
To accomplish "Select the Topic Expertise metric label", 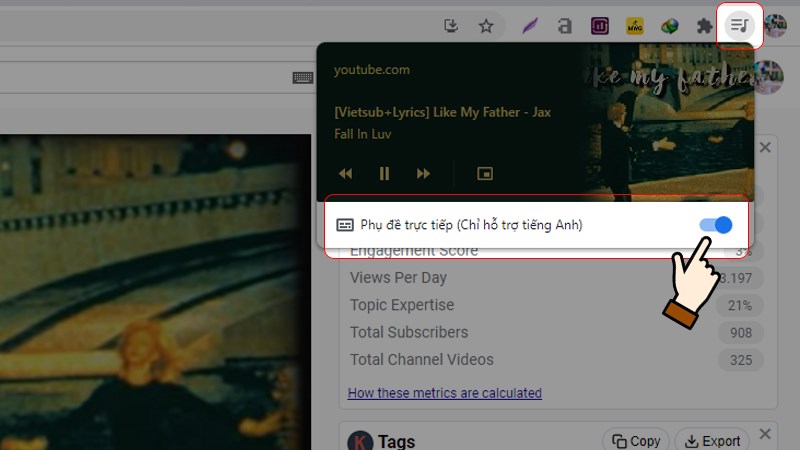I will (x=402, y=305).
